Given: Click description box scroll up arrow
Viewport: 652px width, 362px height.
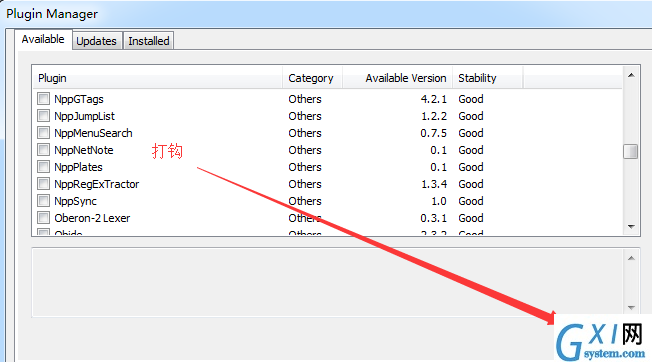Looking at the screenshot, I should (631, 258).
